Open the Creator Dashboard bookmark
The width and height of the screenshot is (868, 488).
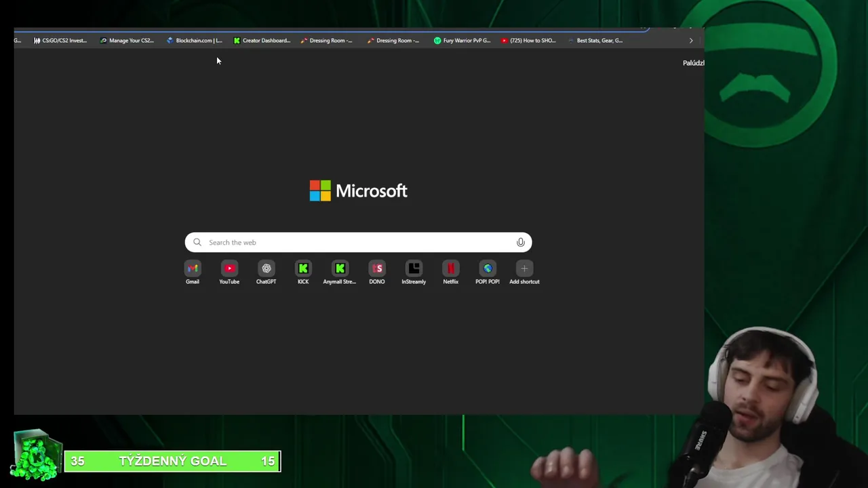tap(262, 41)
